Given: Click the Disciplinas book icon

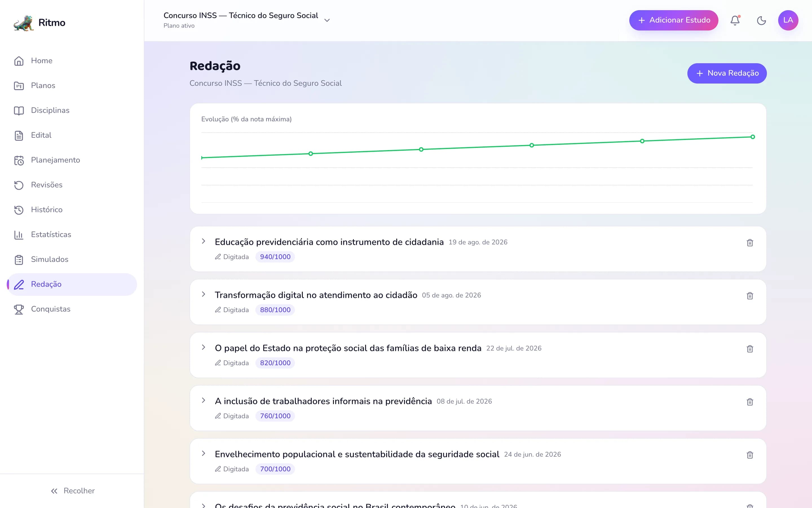Looking at the screenshot, I should (19, 111).
